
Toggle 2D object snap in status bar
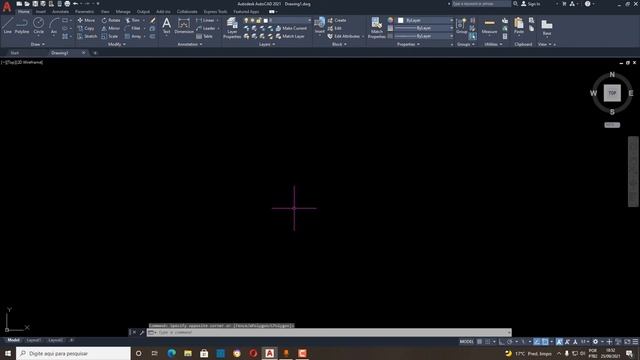coord(545,342)
